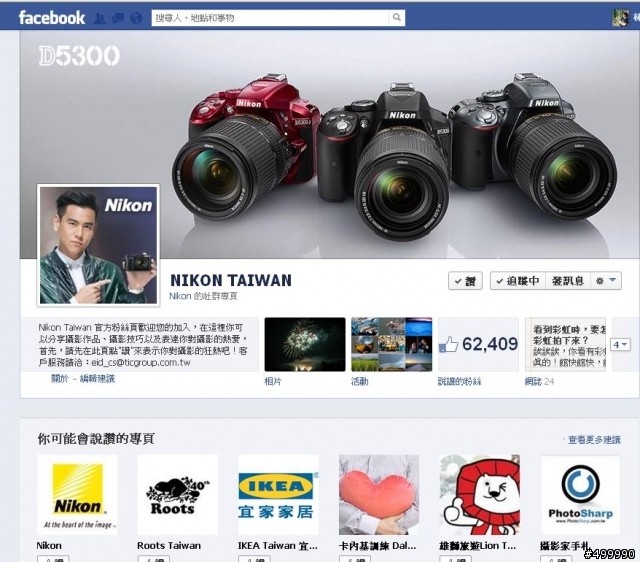Open the 活動 photo collage thumbnail
The image size is (640, 562).
391,344
